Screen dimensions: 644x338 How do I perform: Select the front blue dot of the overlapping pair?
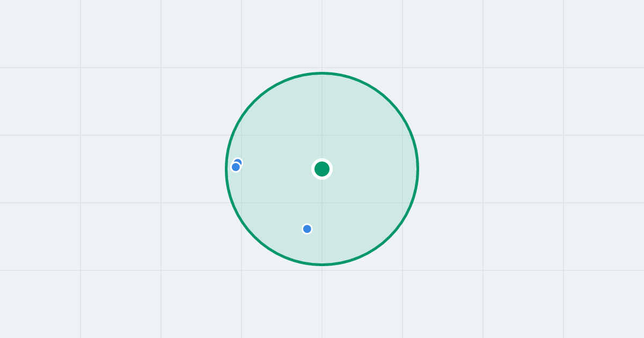[236, 167]
